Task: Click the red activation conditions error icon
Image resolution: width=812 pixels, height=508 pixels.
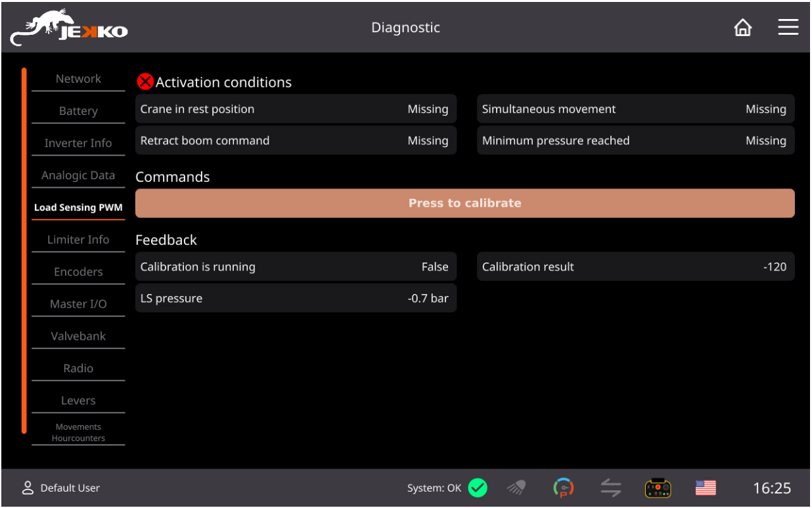Action: (145, 82)
